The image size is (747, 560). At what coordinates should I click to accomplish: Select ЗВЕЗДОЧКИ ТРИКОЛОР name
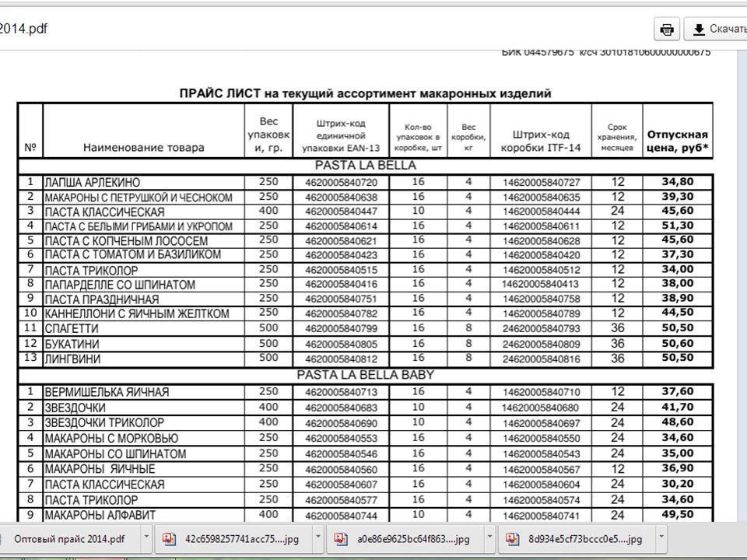pos(104,423)
